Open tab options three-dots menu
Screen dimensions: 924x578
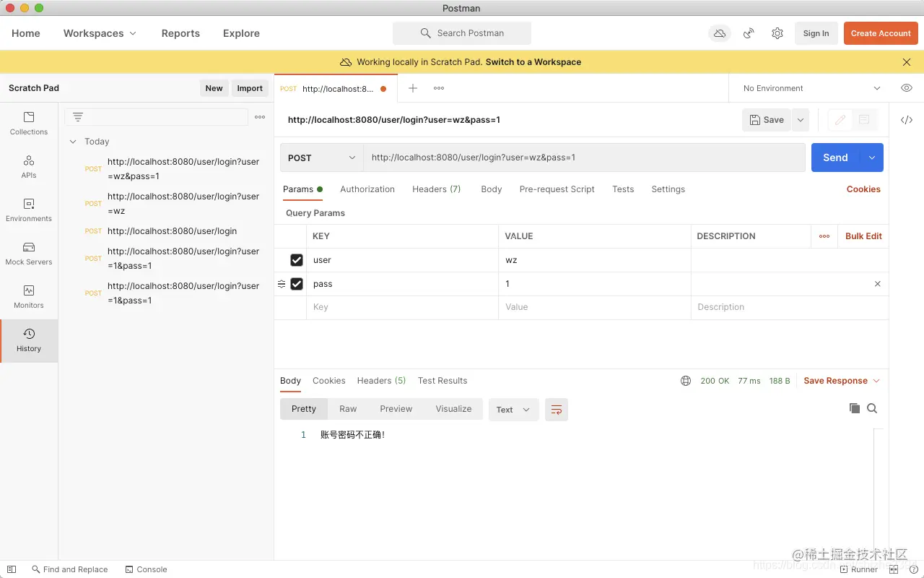pos(439,88)
